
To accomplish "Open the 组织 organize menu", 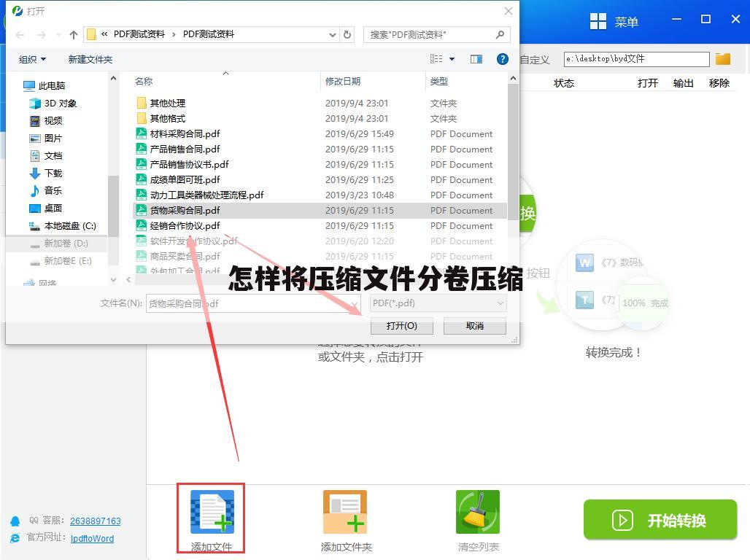I will (32, 59).
